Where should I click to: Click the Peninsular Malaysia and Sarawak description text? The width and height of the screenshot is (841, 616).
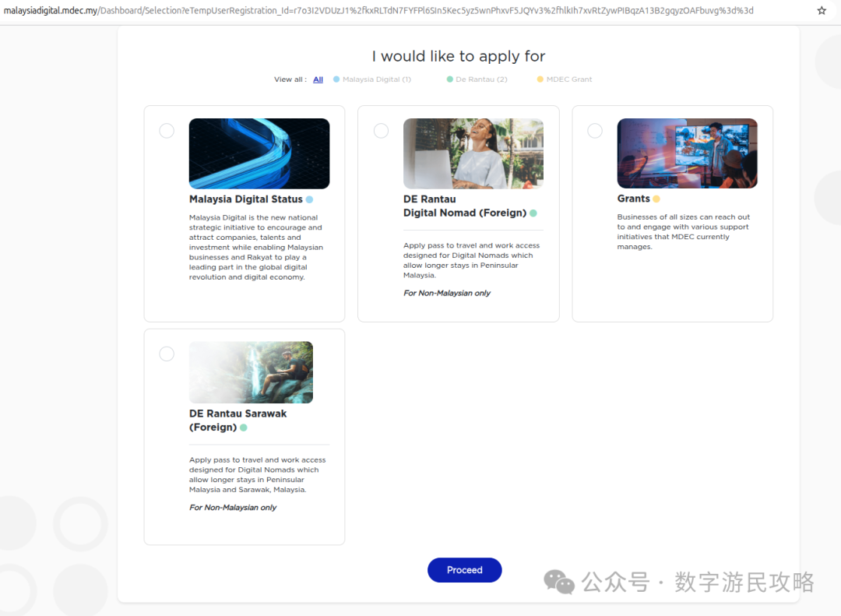click(x=258, y=475)
